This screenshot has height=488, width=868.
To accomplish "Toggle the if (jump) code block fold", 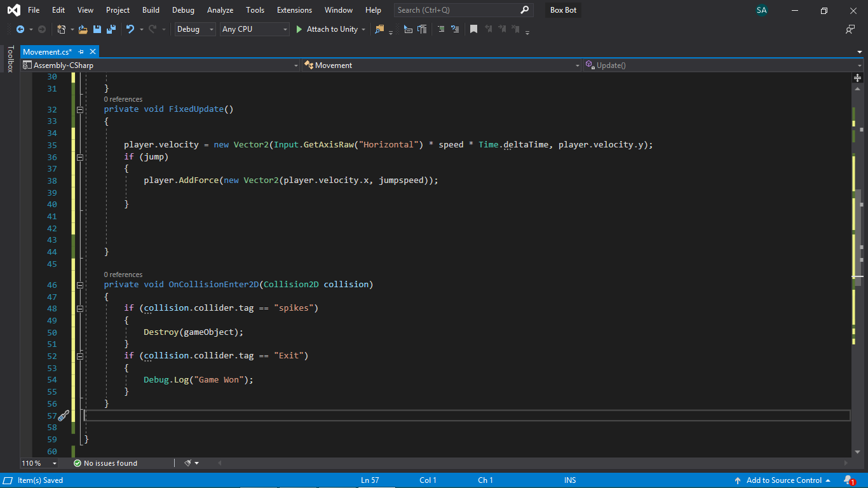I will 80,157.
